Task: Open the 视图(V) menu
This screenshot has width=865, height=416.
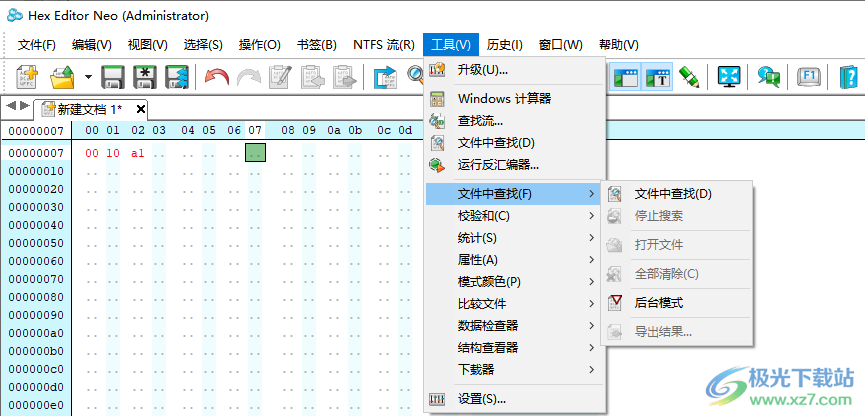Action: tap(147, 45)
